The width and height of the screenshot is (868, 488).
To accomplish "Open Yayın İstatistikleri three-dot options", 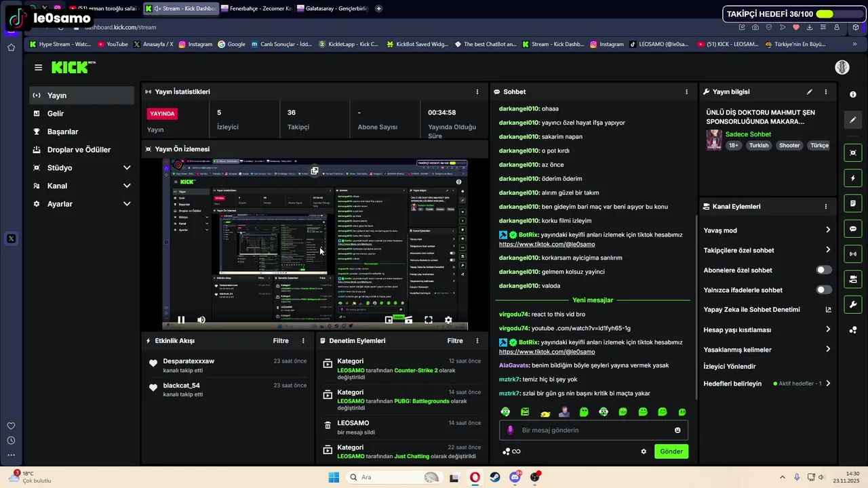I will (x=477, y=91).
